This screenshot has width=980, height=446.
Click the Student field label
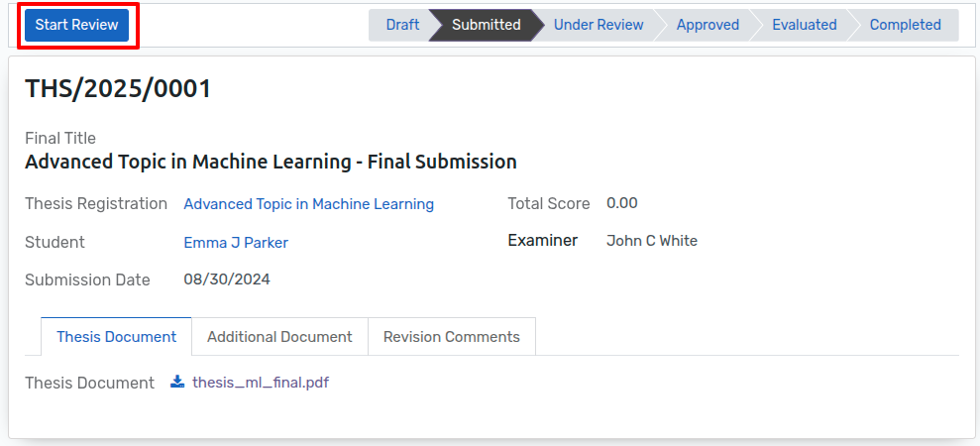coord(54,242)
